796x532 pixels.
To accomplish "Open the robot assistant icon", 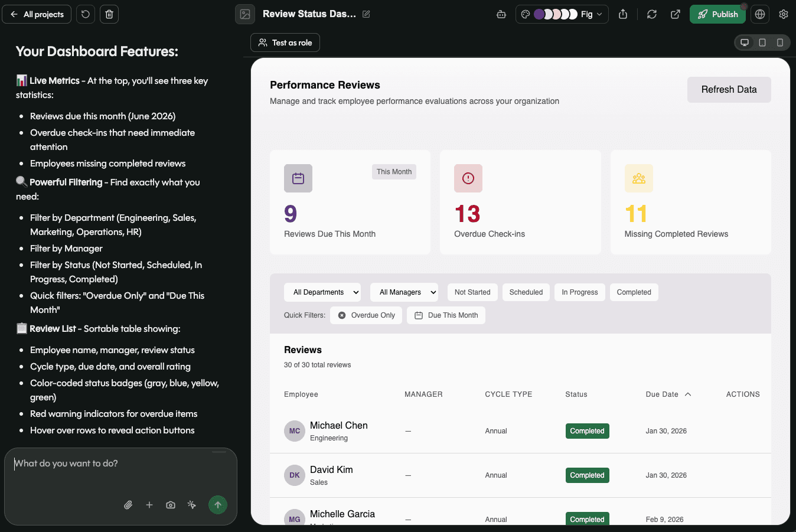I will coord(501,14).
